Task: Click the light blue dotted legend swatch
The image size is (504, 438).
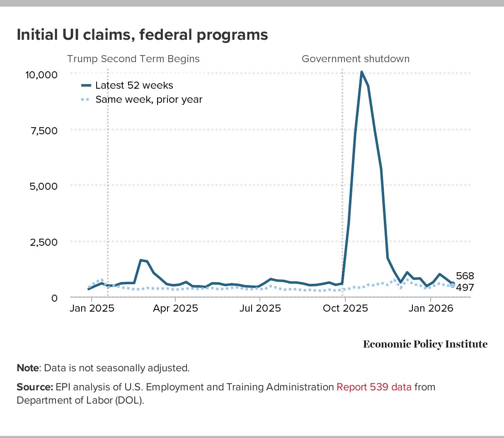Action: pyautogui.click(x=86, y=99)
